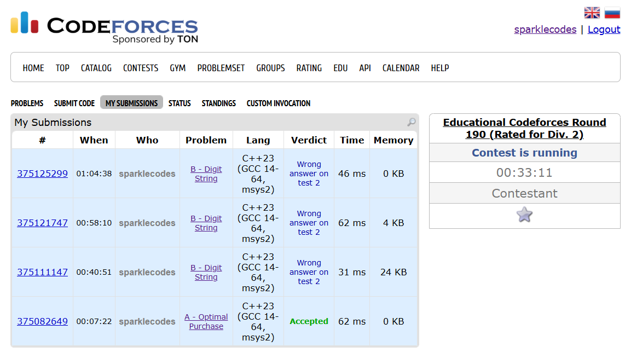Open sparklecodes profile link

pyautogui.click(x=545, y=30)
